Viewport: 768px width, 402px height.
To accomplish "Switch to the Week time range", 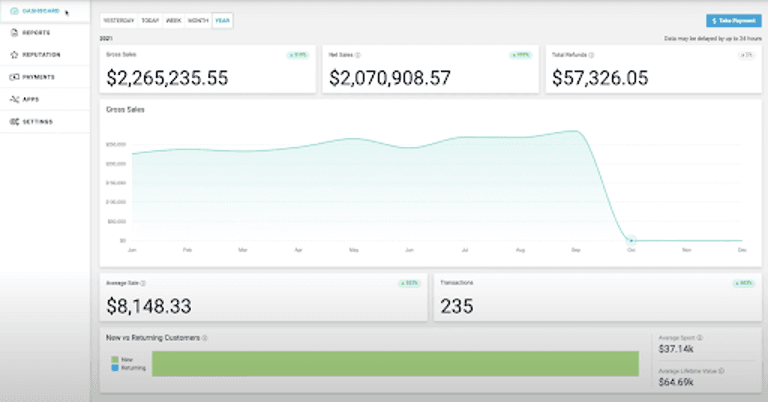I will pyautogui.click(x=174, y=20).
